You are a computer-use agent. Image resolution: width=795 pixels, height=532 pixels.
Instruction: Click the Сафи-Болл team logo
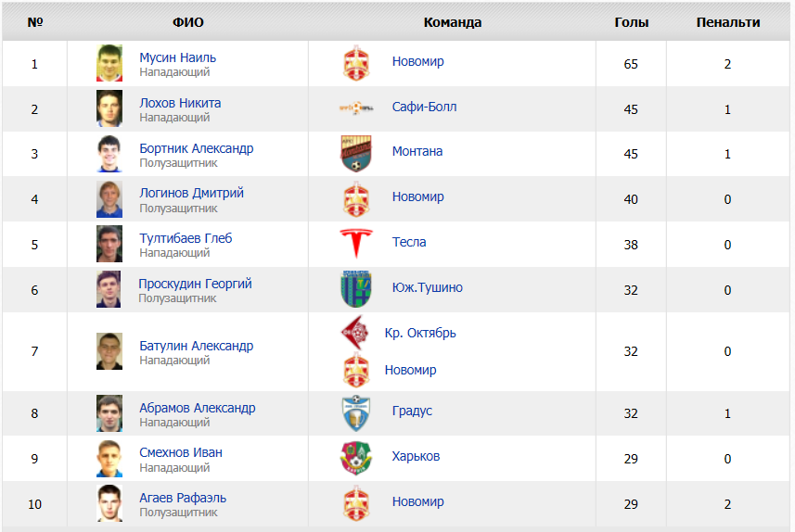pos(356,108)
